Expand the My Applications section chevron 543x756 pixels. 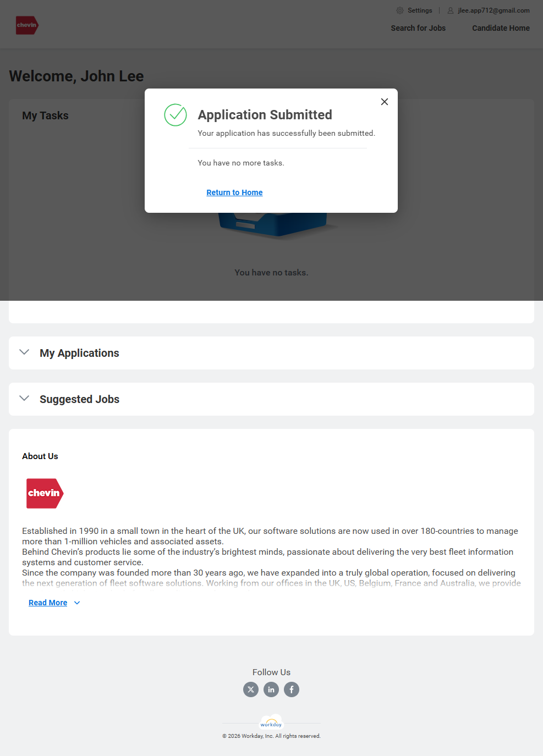24,352
